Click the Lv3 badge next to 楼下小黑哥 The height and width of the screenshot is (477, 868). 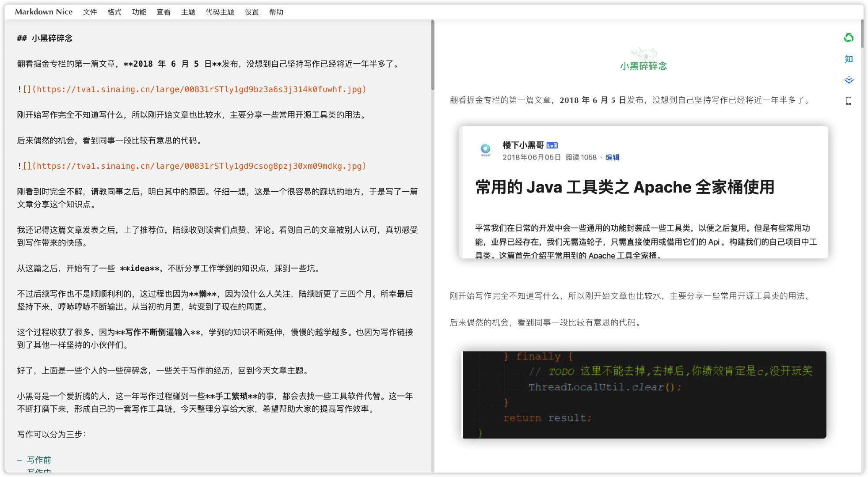coord(552,145)
